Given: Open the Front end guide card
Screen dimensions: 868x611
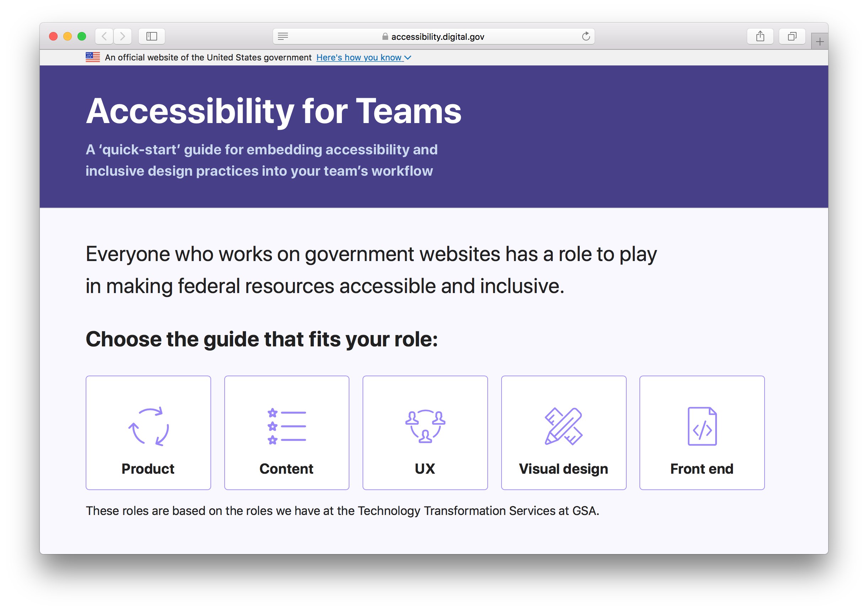Looking at the screenshot, I should (702, 432).
